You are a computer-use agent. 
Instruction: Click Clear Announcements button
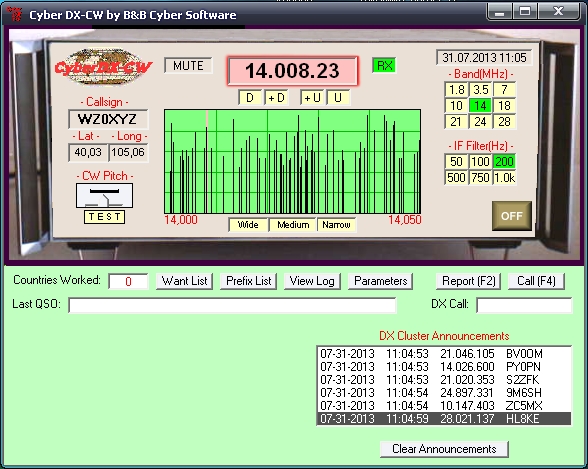(444, 449)
